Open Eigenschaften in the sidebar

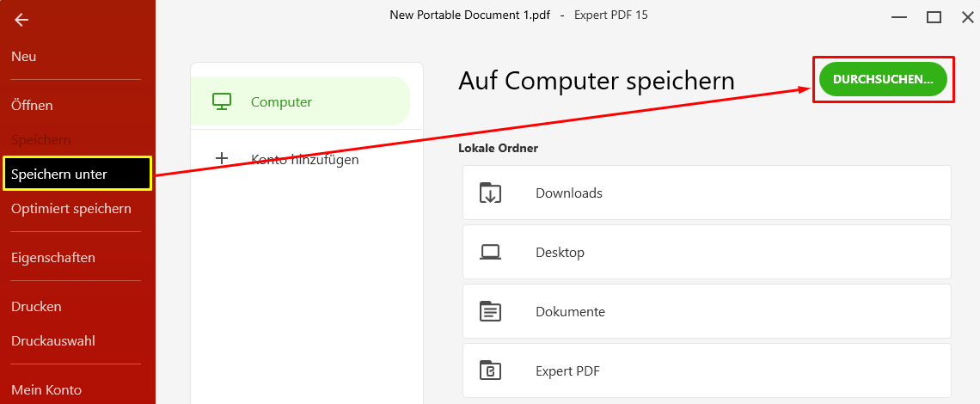(x=53, y=258)
